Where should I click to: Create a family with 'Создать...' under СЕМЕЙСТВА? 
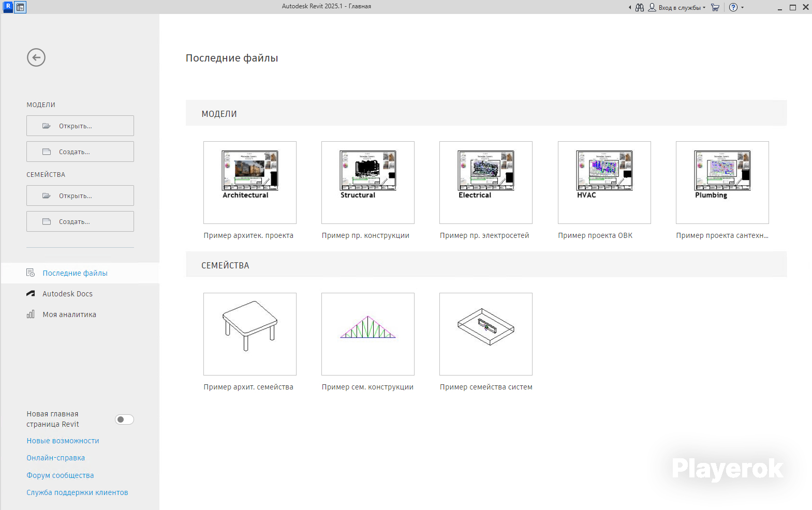click(80, 221)
